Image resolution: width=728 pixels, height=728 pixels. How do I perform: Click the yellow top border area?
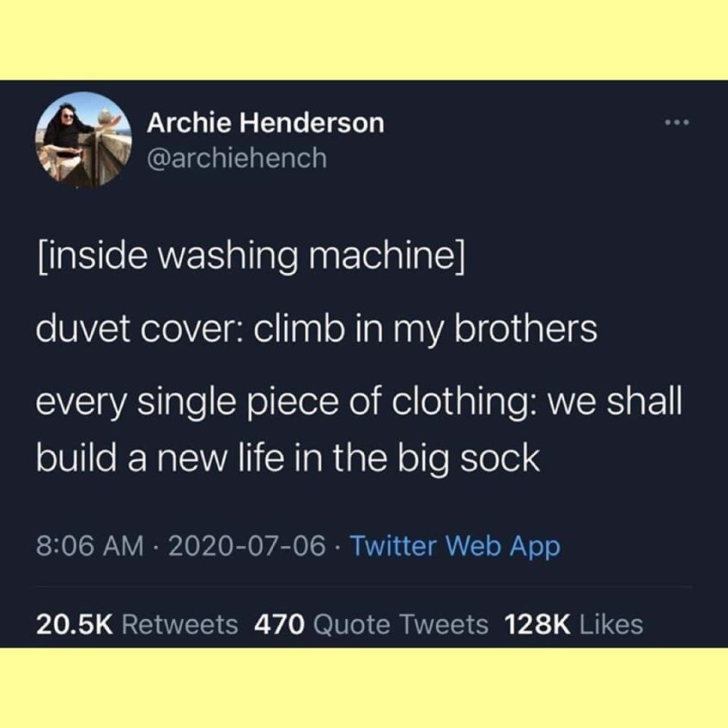coord(364,40)
